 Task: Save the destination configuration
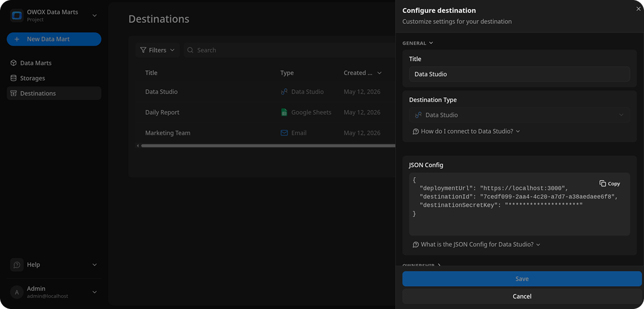[x=522, y=279]
